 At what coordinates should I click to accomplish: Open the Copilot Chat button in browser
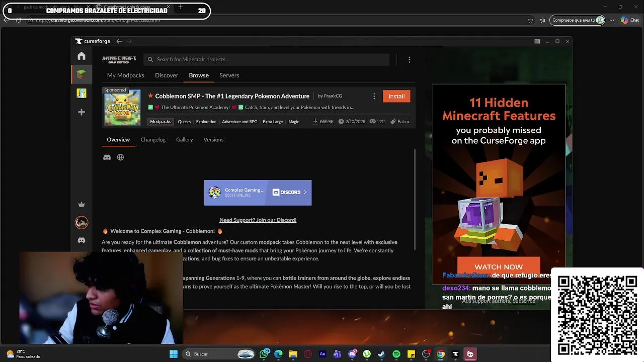point(629,20)
